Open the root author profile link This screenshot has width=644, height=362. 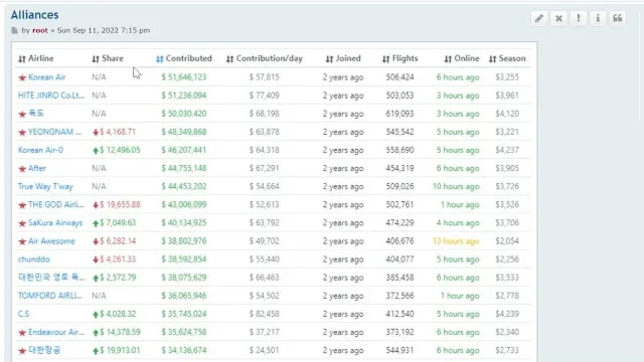(x=40, y=30)
